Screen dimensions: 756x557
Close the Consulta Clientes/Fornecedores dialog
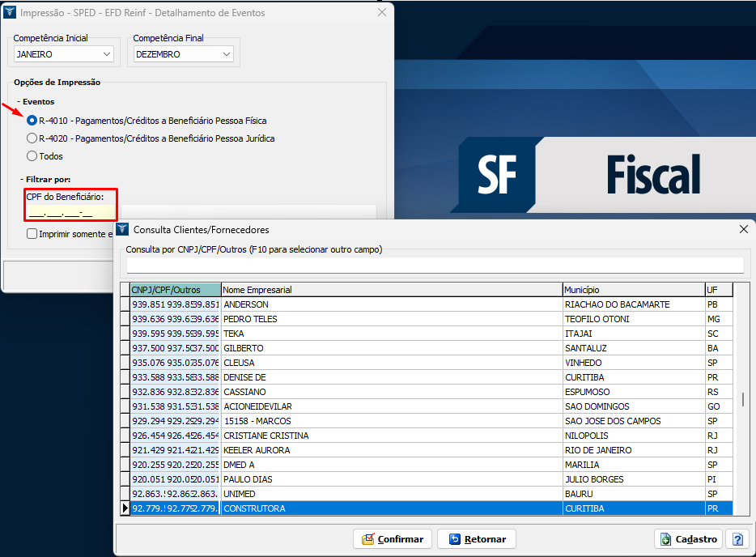pos(744,229)
